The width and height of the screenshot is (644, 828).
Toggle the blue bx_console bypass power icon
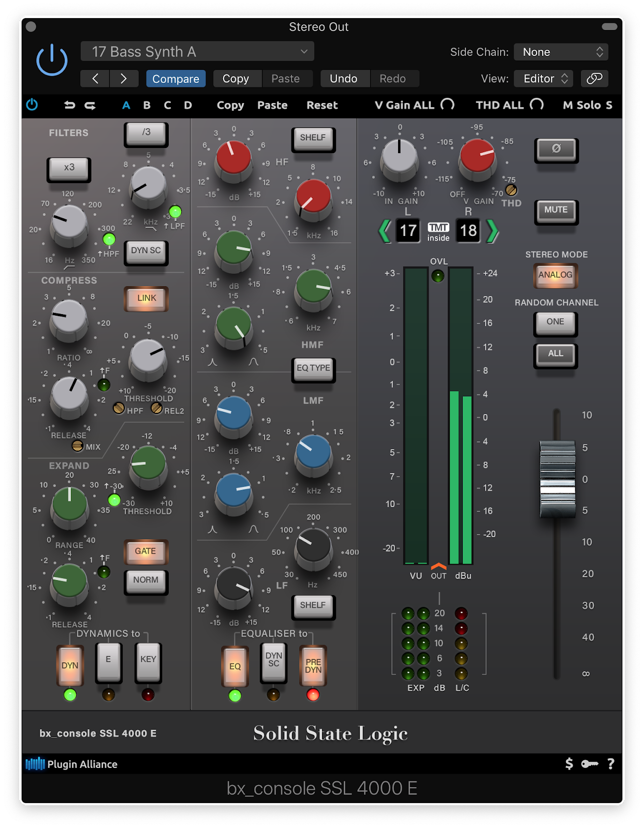(x=32, y=105)
